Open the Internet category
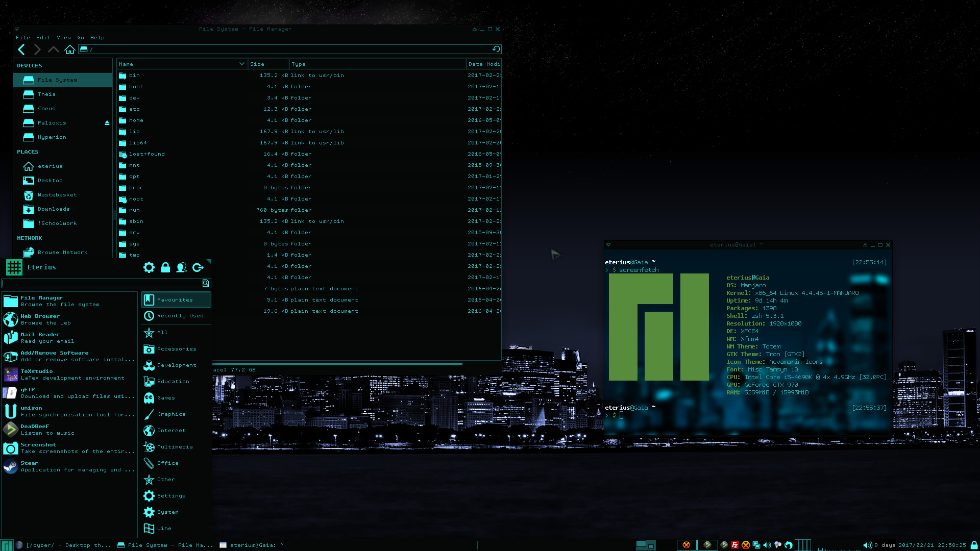 point(176,431)
